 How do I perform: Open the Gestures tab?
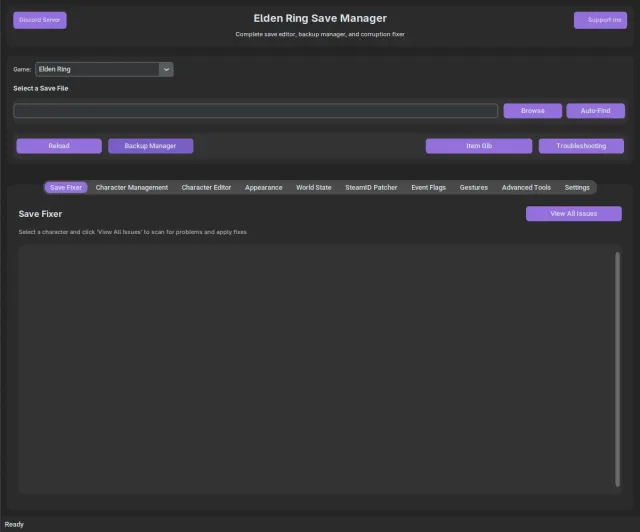pyautogui.click(x=473, y=187)
